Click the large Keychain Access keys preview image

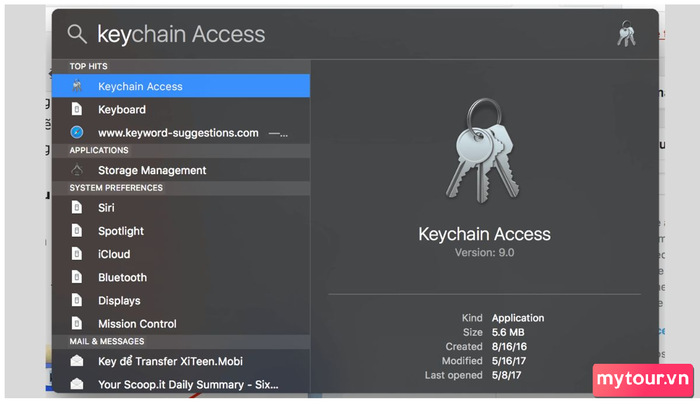coord(483,151)
